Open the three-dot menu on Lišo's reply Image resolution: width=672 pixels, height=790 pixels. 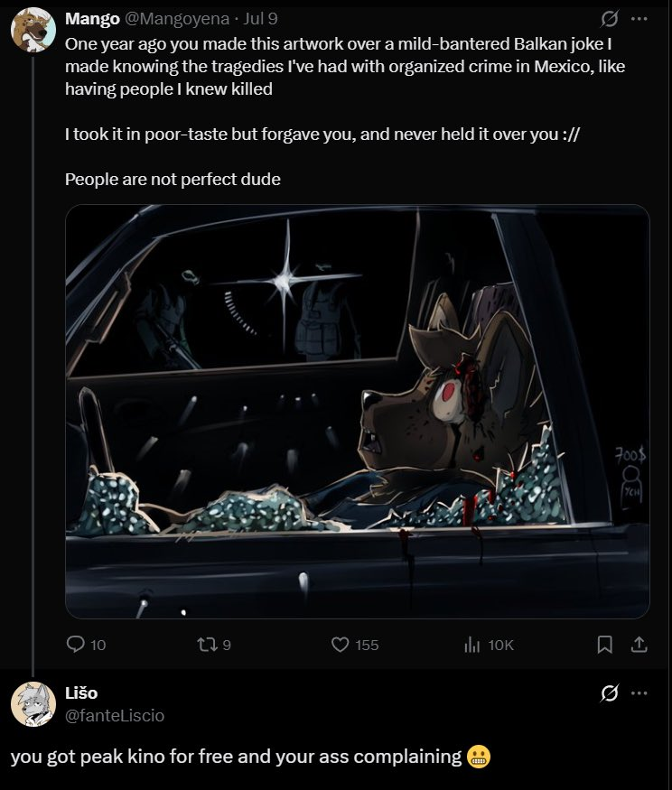pyautogui.click(x=639, y=693)
